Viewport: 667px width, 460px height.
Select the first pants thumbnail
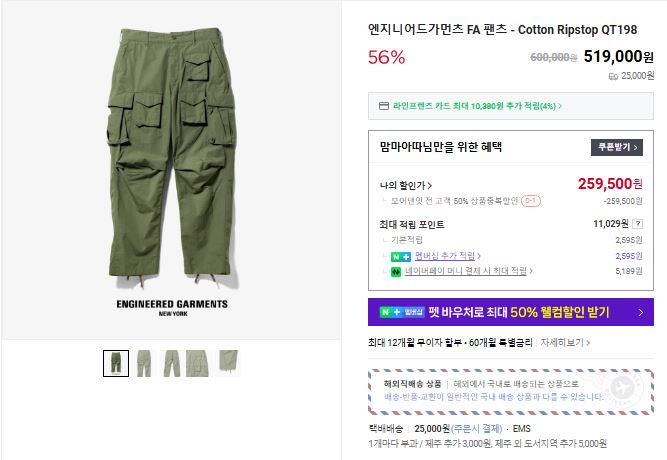tap(116, 363)
